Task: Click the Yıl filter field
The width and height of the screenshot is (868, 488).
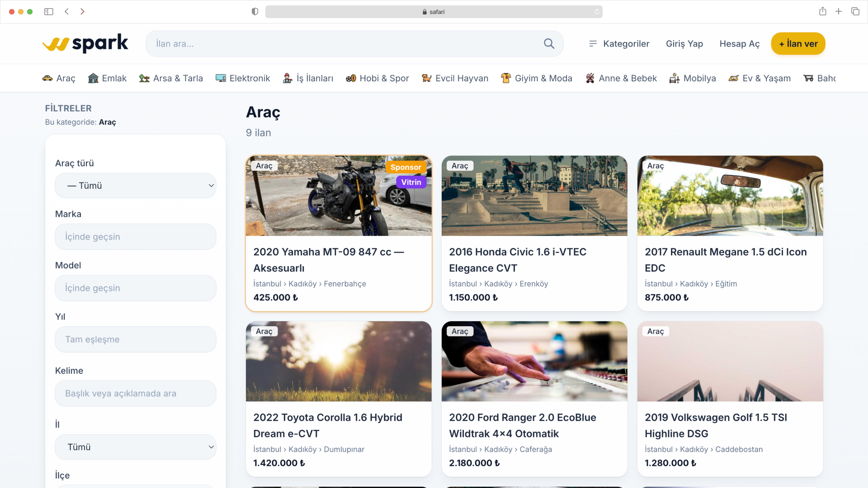Action: 136,339
